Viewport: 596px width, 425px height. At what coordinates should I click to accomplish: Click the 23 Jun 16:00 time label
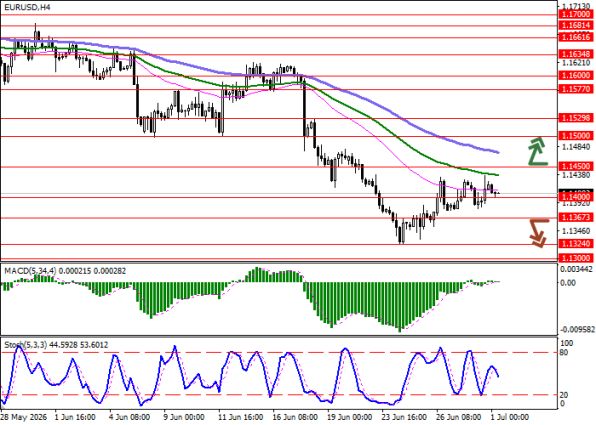coord(404,417)
